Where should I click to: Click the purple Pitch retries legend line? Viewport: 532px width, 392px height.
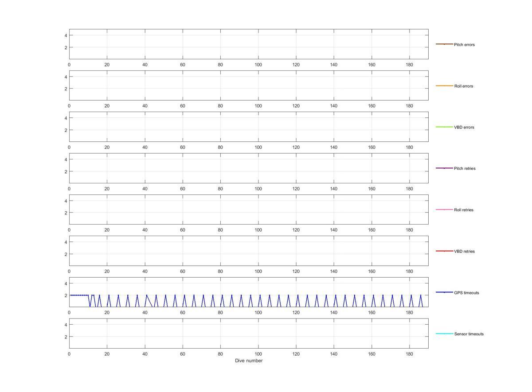click(444, 168)
